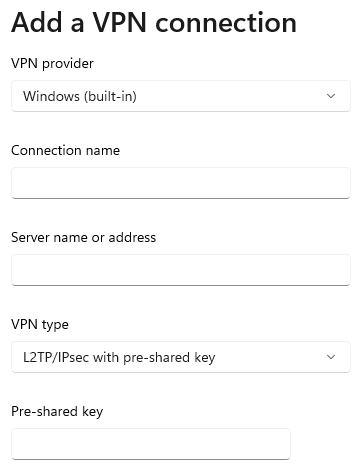Focus the empty box under Server name
This screenshot has width=361, height=470.
[x=181, y=270]
